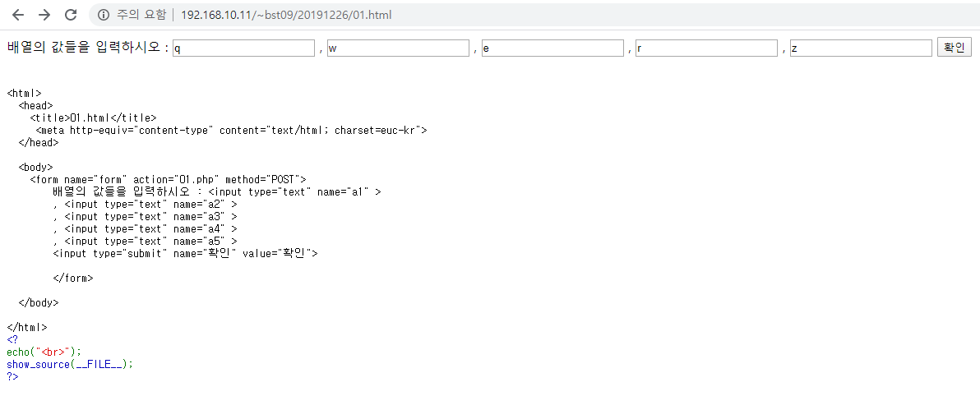Click the </head> closing tag text
The image size is (980, 396).
38,142
